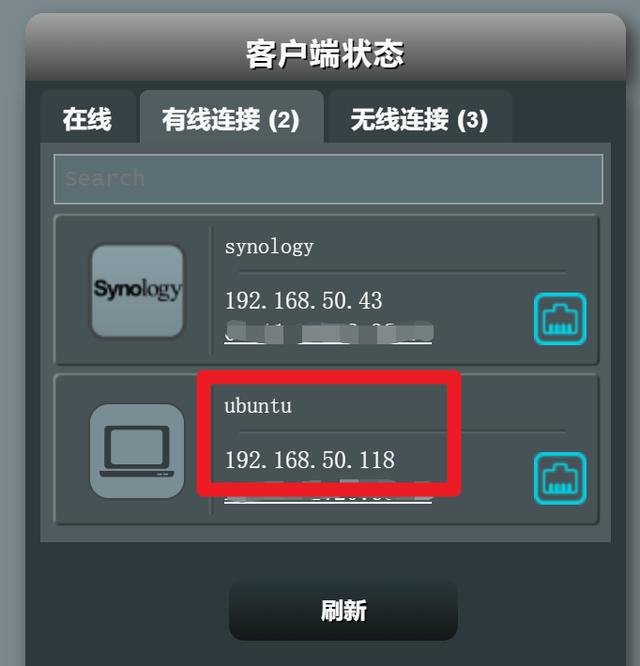This screenshot has width=640, height=666.
Task: Click empty space beside ubuntu name in its card
Action: coord(518,406)
